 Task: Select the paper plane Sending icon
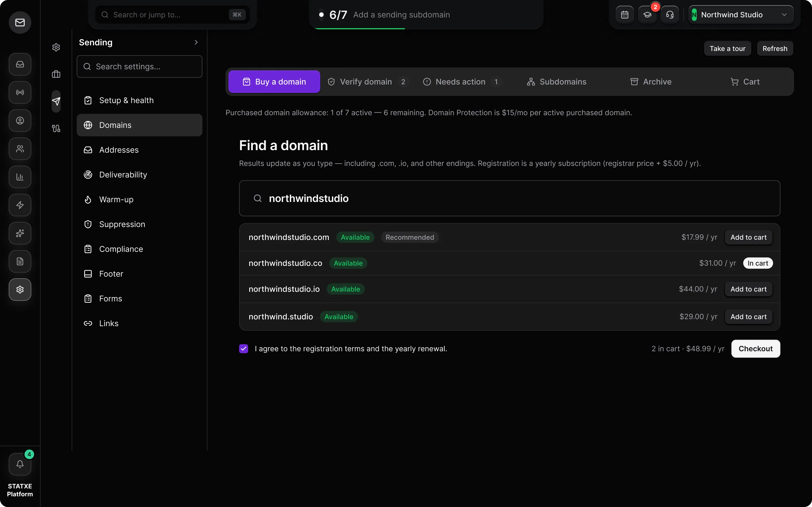pyautogui.click(x=56, y=101)
